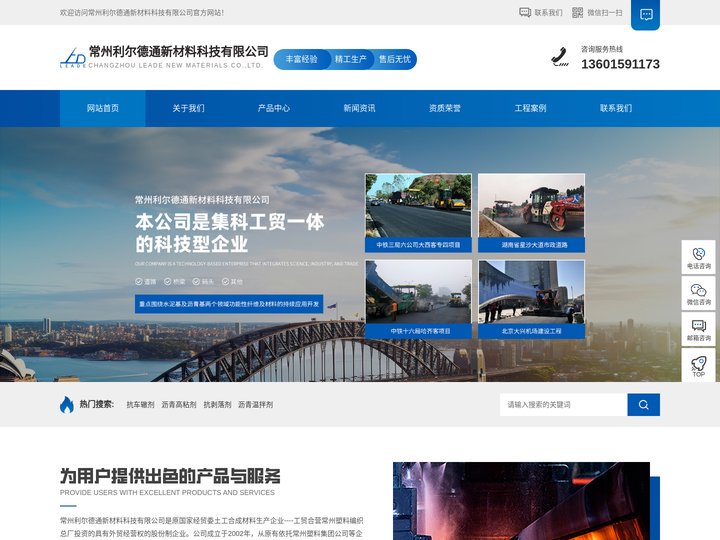Screen dimensions: 720x540
Task: Open 关于我们 navigation item
Action: point(188,108)
